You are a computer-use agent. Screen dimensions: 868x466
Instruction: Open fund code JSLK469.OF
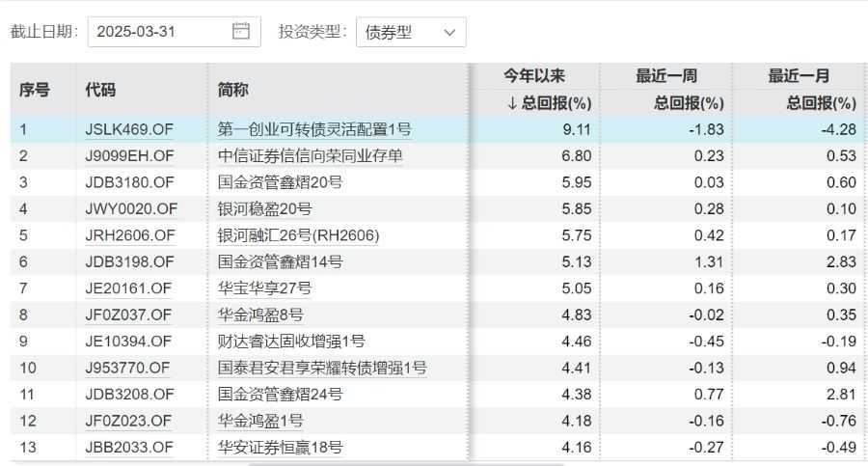coord(129,129)
